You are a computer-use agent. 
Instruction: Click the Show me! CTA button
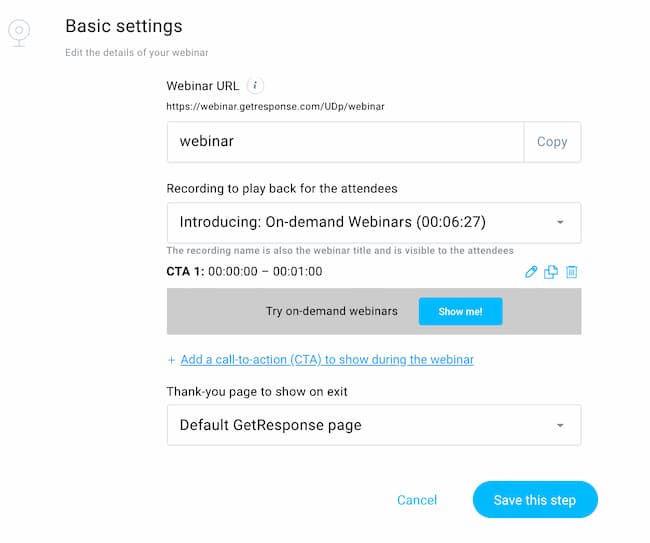[x=460, y=311]
